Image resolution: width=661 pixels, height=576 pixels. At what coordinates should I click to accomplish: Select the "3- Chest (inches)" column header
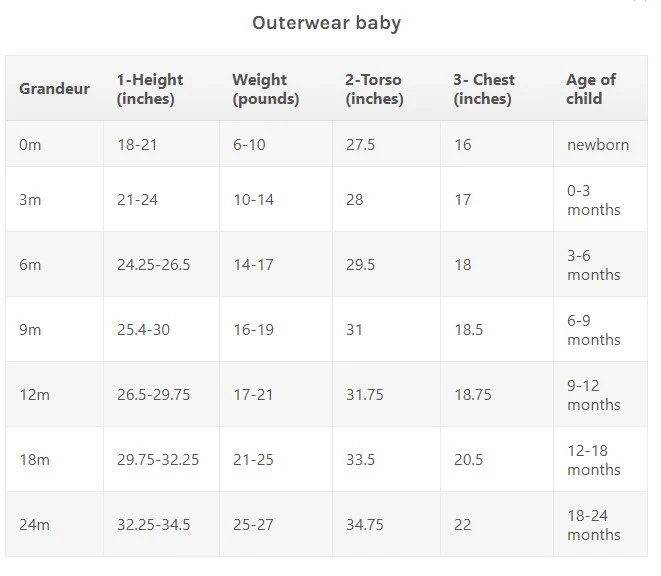click(x=484, y=89)
